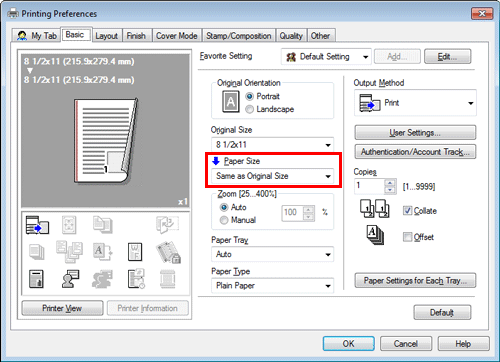Open the Output Method dropdown
Image resolution: width=500 pixels, height=362 pixels.
click(415, 103)
